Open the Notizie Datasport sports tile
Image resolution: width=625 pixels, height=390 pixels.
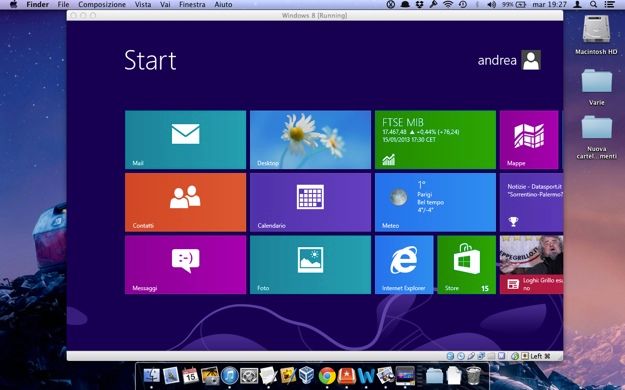(531, 202)
